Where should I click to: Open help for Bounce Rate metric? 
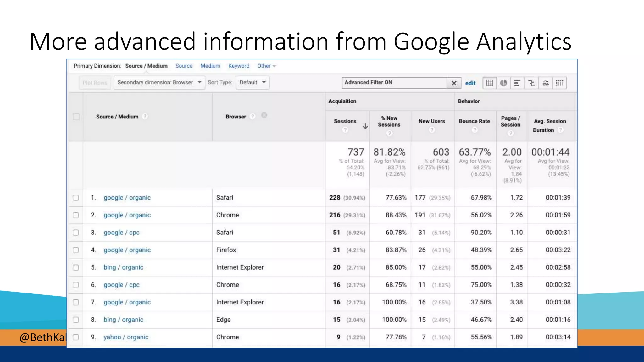(x=475, y=130)
